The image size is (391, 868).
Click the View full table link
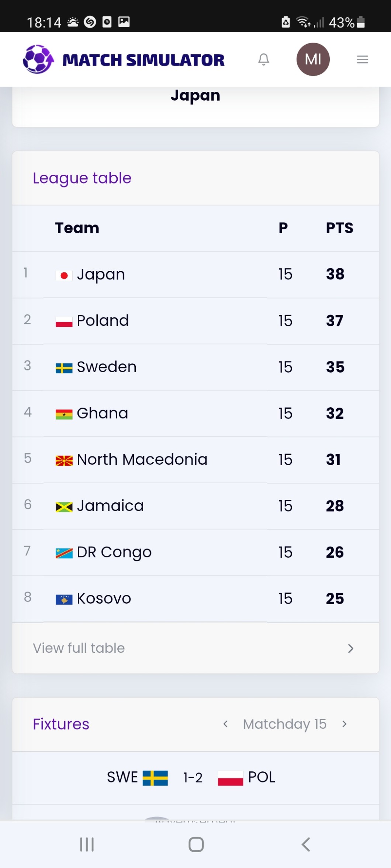click(79, 648)
